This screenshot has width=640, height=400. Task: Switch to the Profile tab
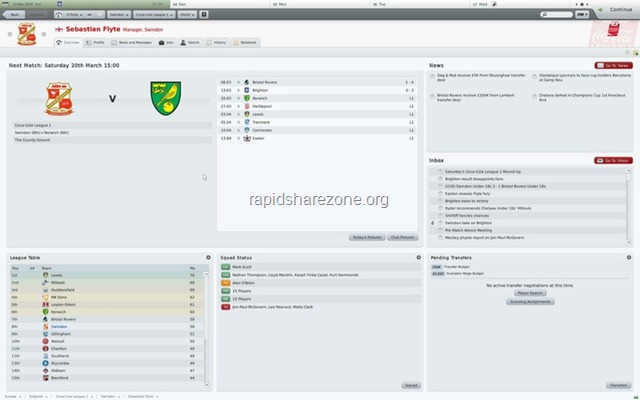[x=96, y=42]
